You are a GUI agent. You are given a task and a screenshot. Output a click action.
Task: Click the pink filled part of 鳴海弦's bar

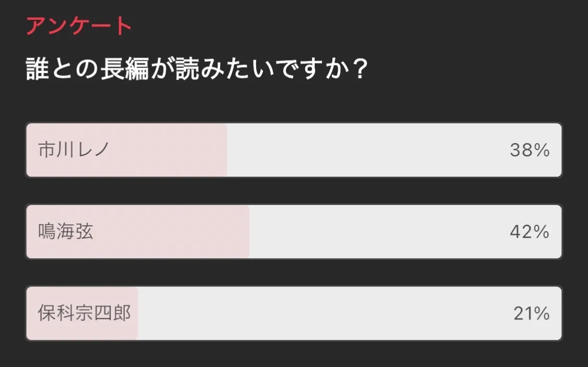(x=172, y=232)
